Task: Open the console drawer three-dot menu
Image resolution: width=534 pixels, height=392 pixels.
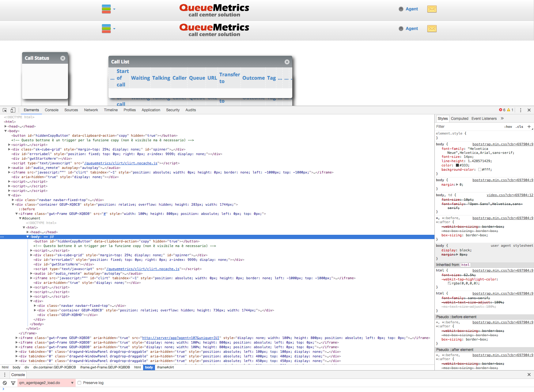Action: (5, 375)
